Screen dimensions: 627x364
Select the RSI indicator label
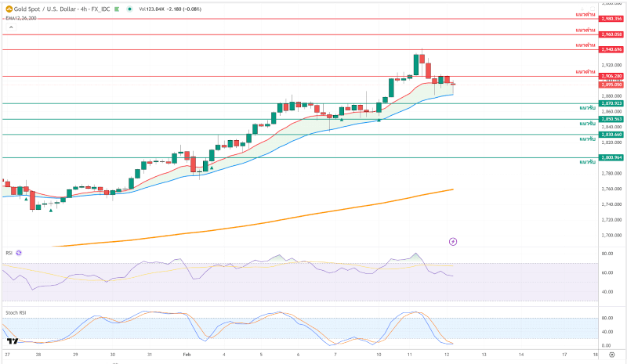tap(9, 253)
